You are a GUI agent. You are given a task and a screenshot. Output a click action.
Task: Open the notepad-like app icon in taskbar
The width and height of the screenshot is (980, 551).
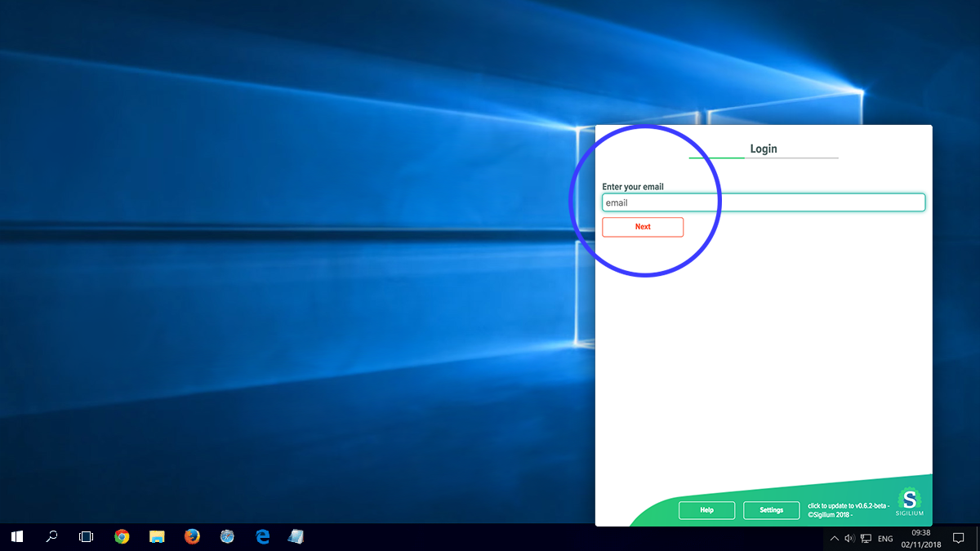click(x=296, y=537)
